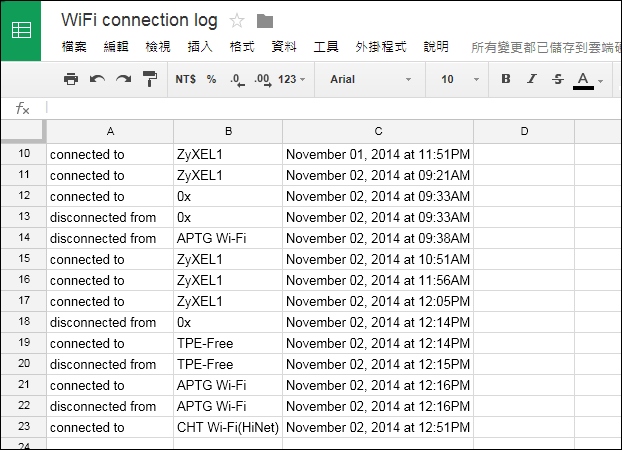Open the 格式 menu
The width and height of the screenshot is (622, 450).
click(242, 47)
